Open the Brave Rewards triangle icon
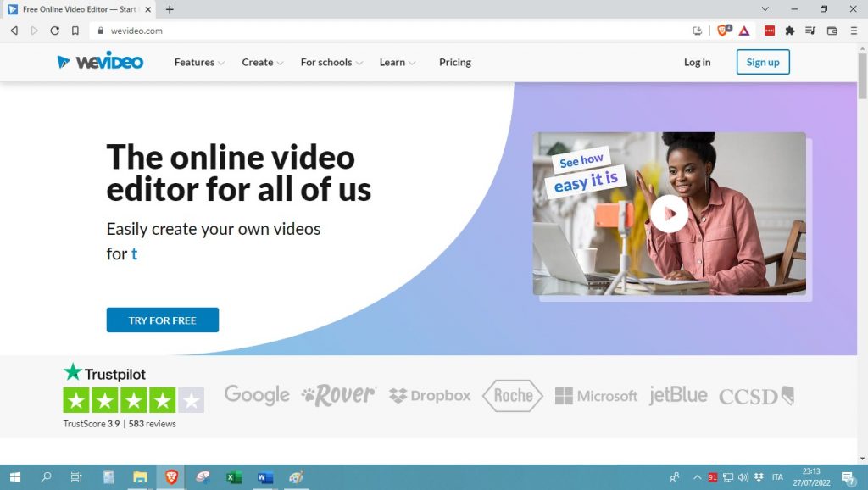The width and height of the screenshot is (868, 490). pos(744,31)
